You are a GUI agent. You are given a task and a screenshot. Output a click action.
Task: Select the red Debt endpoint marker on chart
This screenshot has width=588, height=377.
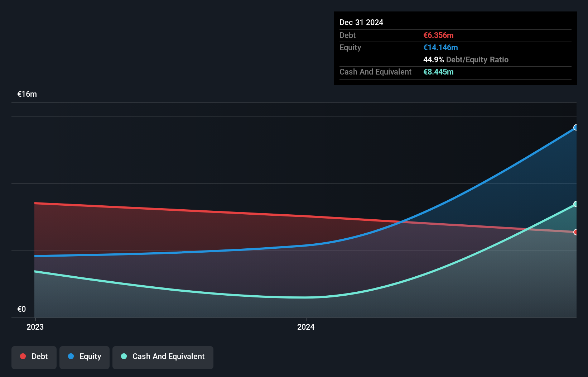pyautogui.click(x=576, y=232)
